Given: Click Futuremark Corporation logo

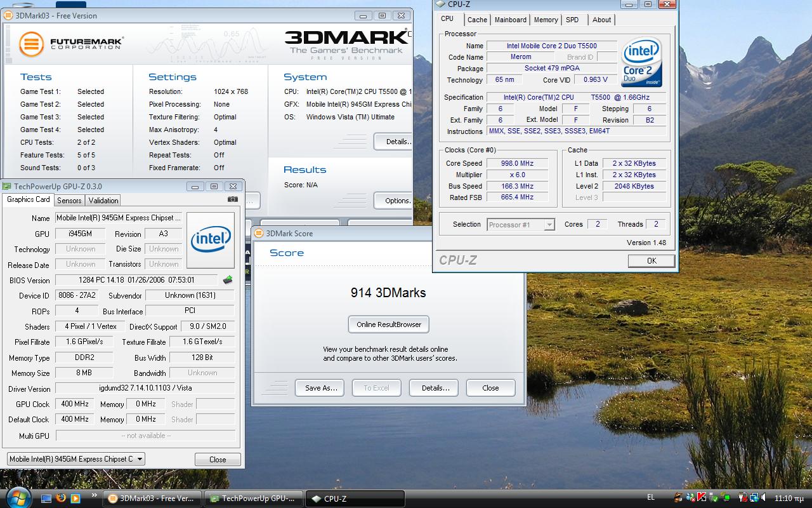Looking at the screenshot, I should 70,44.
